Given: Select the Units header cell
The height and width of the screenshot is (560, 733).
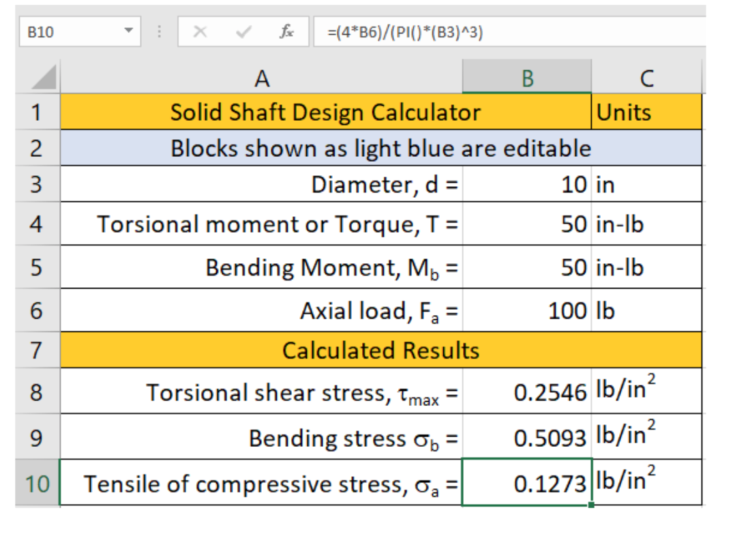Looking at the screenshot, I should 646,112.
